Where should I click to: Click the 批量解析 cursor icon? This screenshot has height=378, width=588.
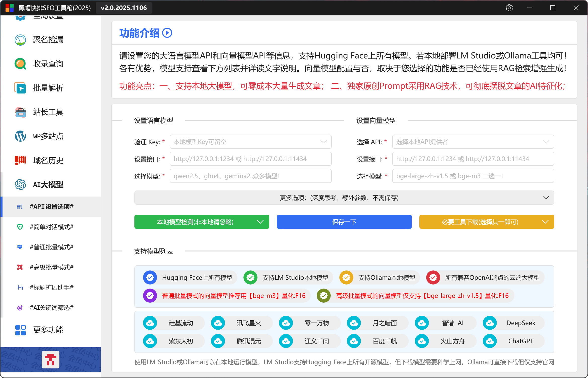tap(20, 88)
